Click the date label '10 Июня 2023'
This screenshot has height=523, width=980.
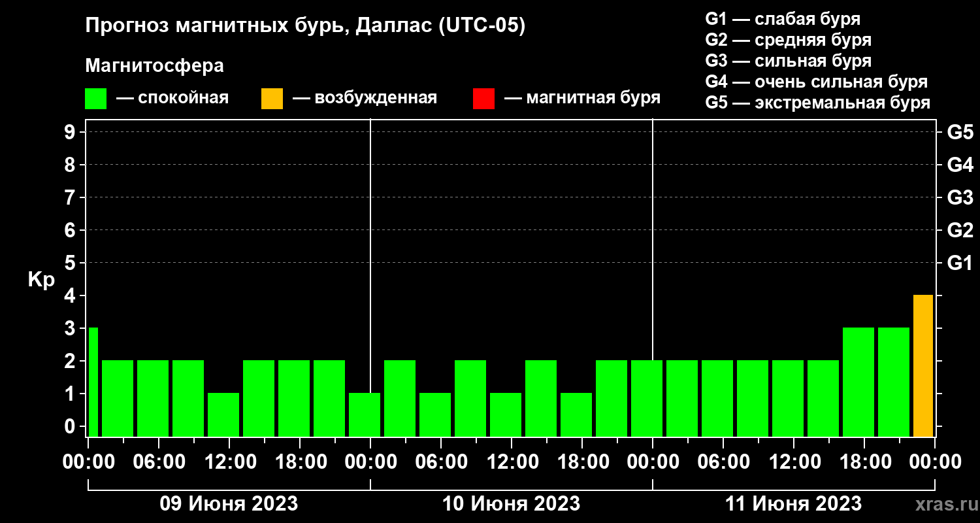[x=512, y=504]
